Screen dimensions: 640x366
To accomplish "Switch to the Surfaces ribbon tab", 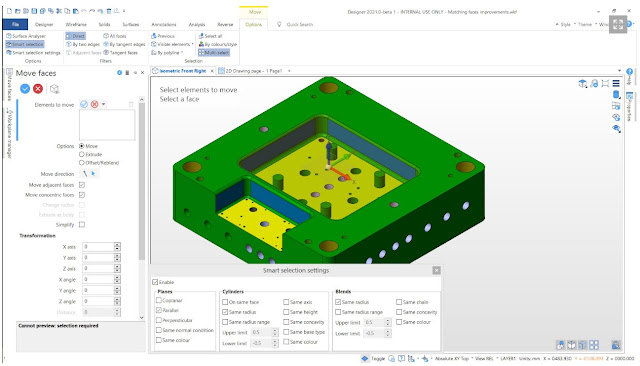I will (x=131, y=24).
